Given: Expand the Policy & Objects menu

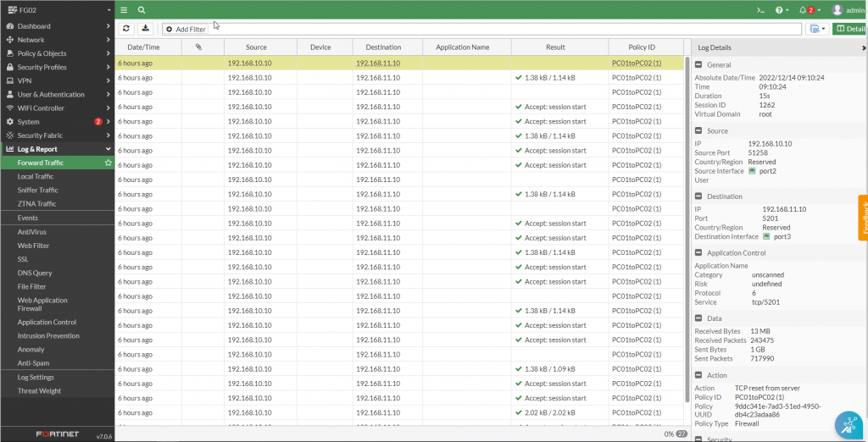Looking at the screenshot, I should [56, 53].
